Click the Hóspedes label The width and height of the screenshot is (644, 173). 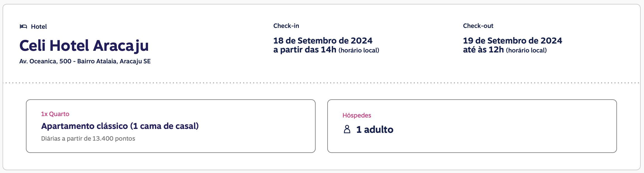357,115
